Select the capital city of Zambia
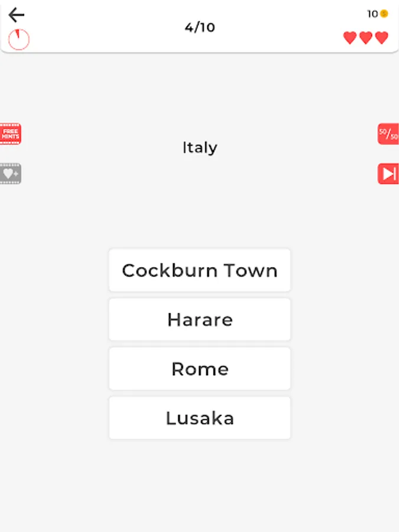The image size is (399, 532). tap(200, 418)
